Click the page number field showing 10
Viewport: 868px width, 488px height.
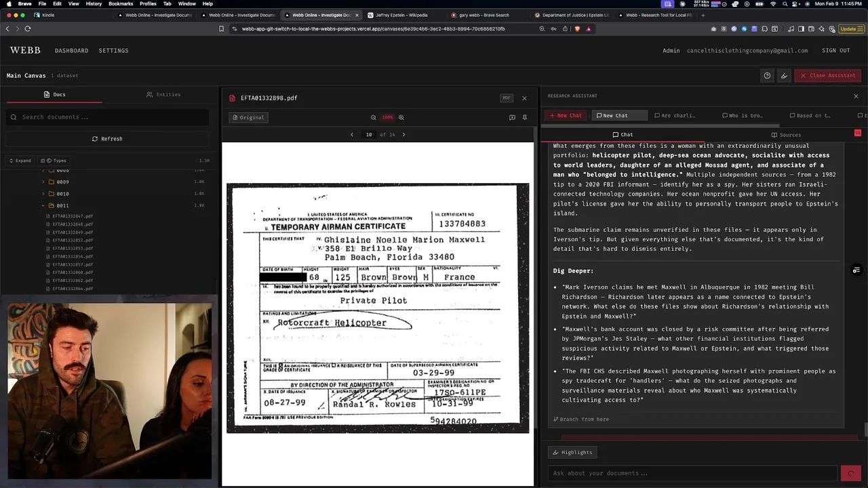[x=369, y=134]
